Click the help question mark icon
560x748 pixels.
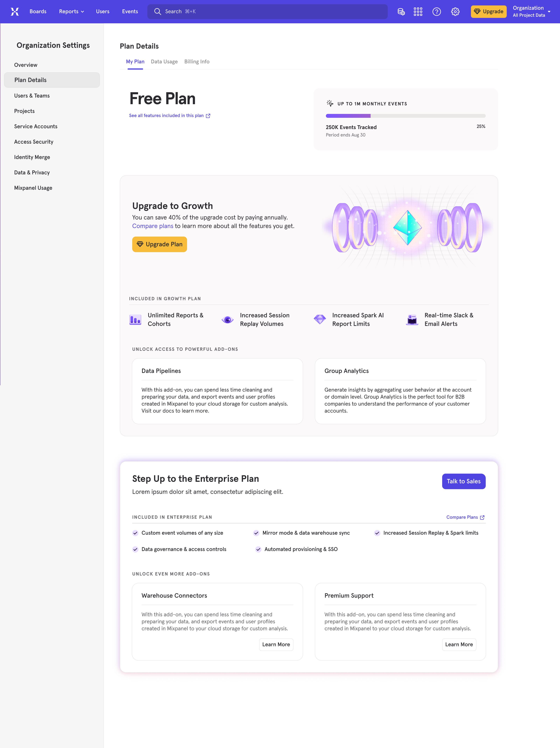click(x=437, y=11)
